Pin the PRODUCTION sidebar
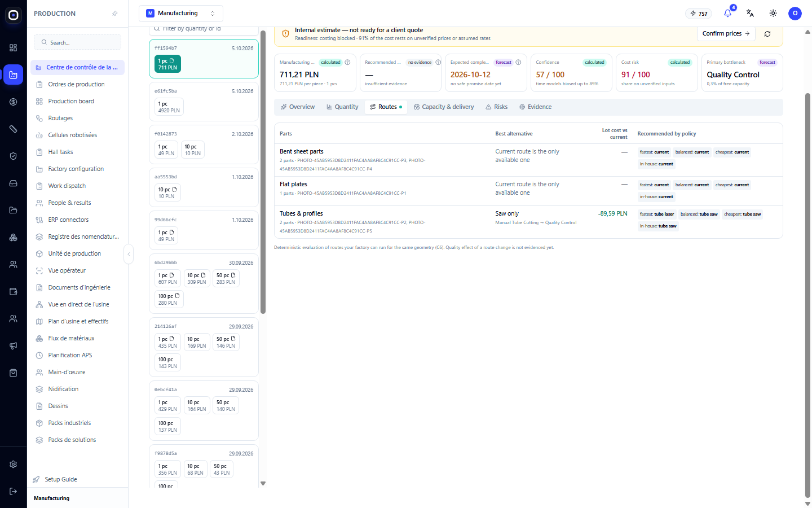This screenshot has height=508, width=812. 115,14
